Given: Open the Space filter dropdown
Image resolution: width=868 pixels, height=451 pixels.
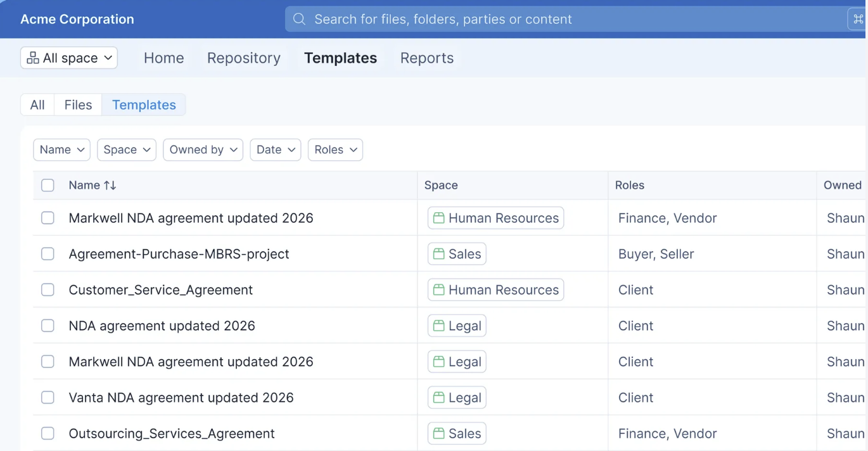Looking at the screenshot, I should pos(127,149).
